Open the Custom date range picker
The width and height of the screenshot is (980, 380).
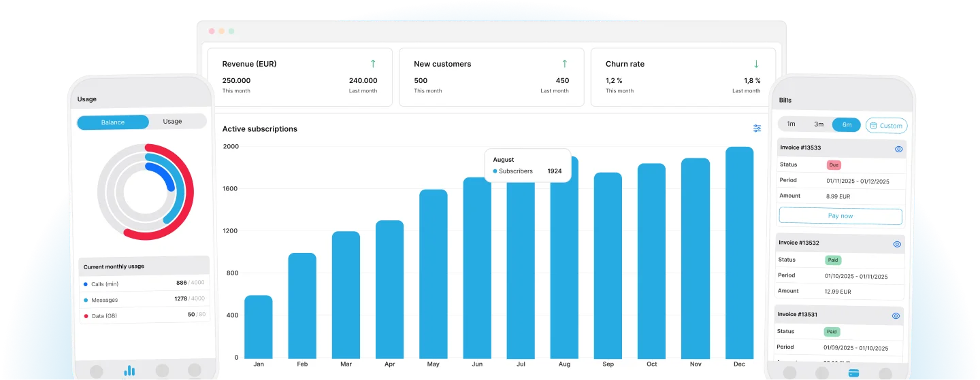pos(886,126)
